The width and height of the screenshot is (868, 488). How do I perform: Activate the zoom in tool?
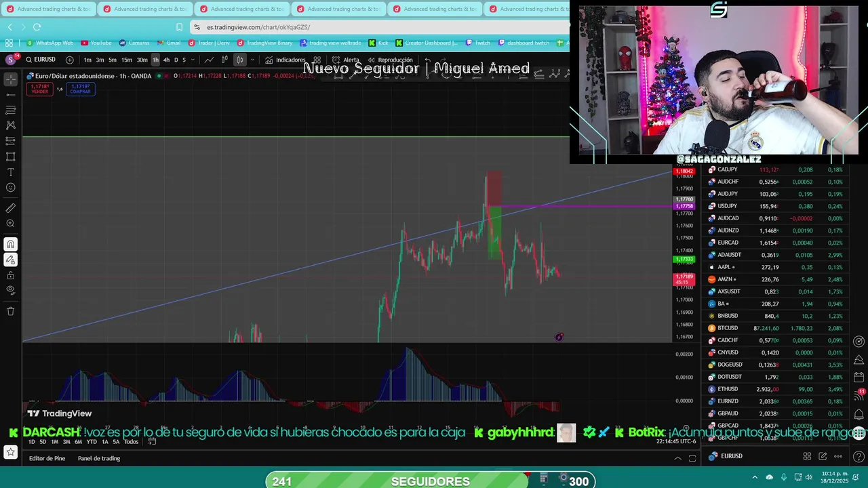(11, 224)
